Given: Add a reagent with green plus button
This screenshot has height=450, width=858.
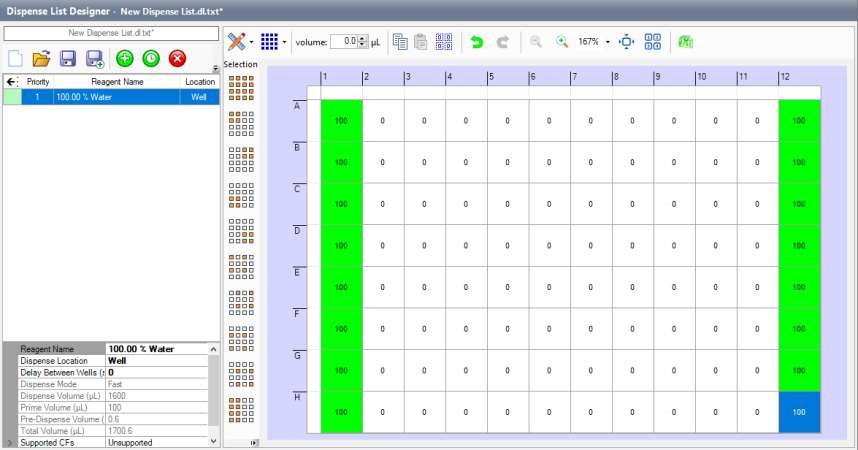Looking at the screenshot, I should [125, 59].
